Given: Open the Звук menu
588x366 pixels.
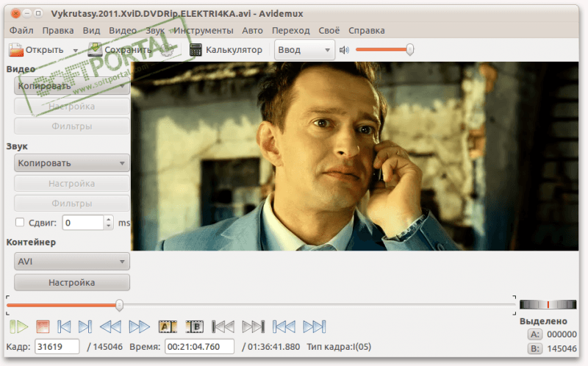Looking at the screenshot, I should tap(155, 30).
